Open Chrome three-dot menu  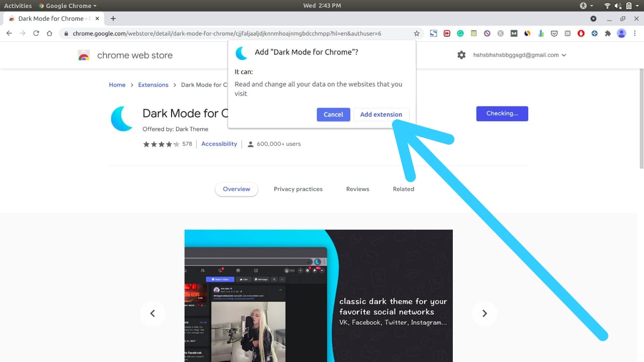[x=635, y=33]
